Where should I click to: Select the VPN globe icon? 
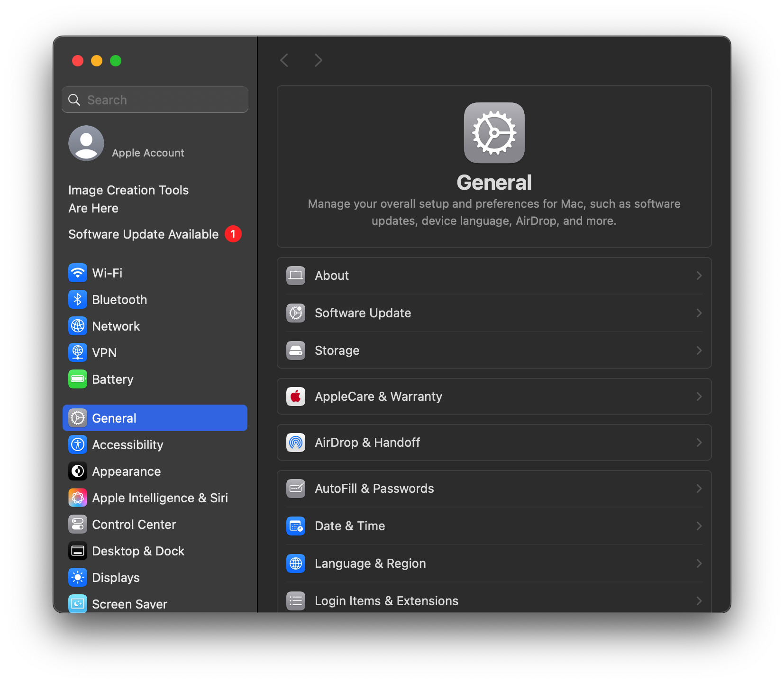tap(78, 352)
